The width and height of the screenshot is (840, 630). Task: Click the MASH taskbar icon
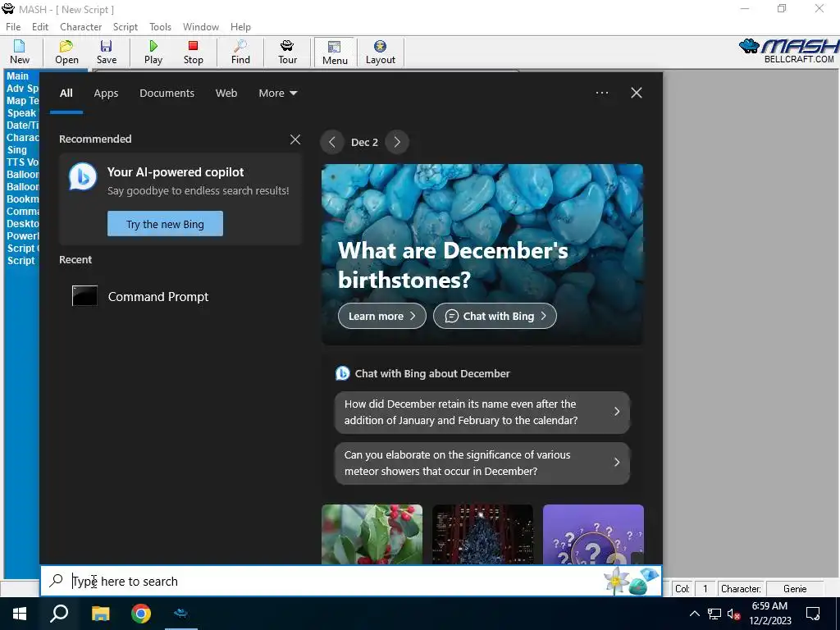[x=181, y=614]
